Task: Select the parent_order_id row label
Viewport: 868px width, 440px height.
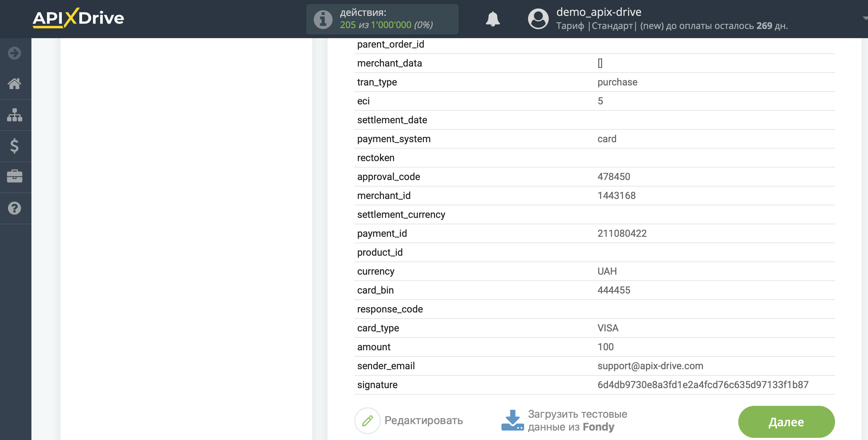Action: [x=391, y=45]
